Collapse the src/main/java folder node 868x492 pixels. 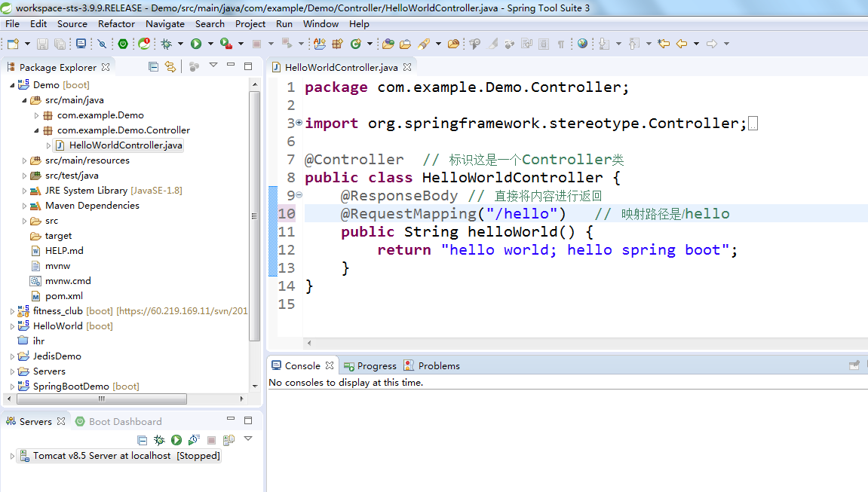(24, 100)
